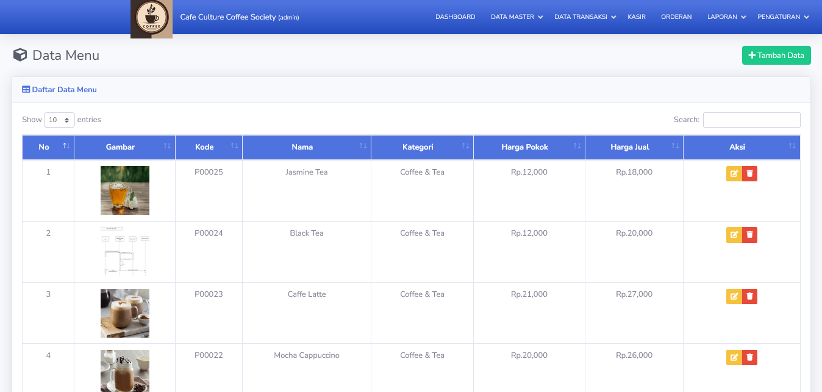Screen dimensions: 822x392
Task: Edit the Mocha Cappuccino entry
Action: tap(733, 357)
